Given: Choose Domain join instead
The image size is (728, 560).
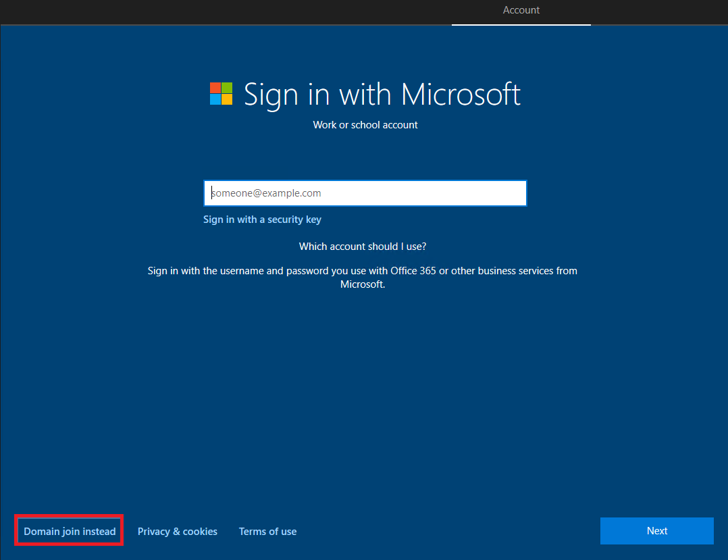Looking at the screenshot, I should click(70, 532).
